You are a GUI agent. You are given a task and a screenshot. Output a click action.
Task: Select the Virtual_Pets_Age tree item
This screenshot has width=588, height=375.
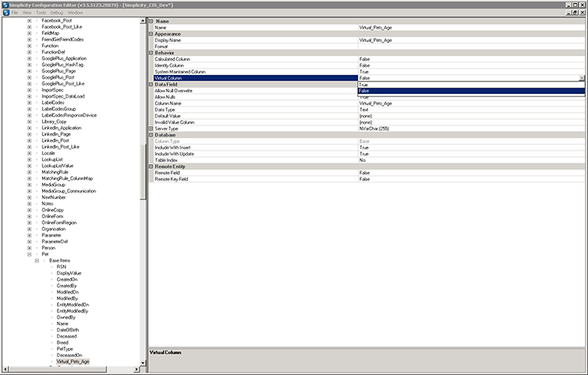point(73,362)
